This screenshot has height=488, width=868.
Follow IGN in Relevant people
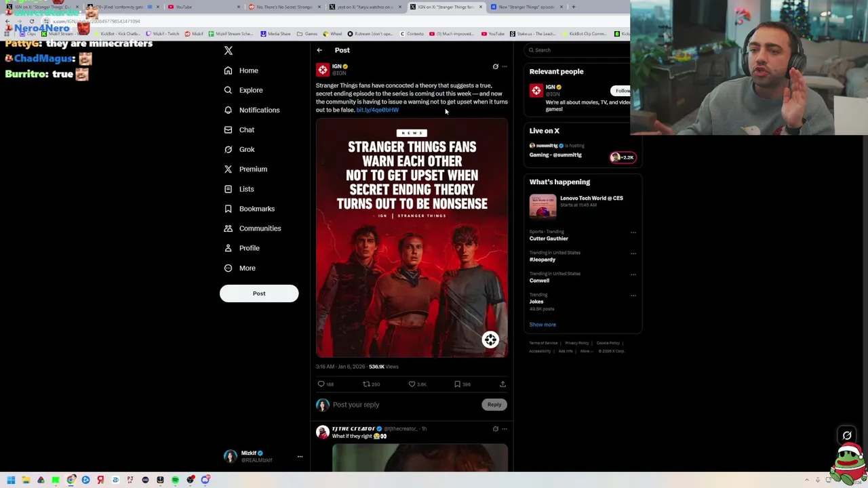coord(620,91)
